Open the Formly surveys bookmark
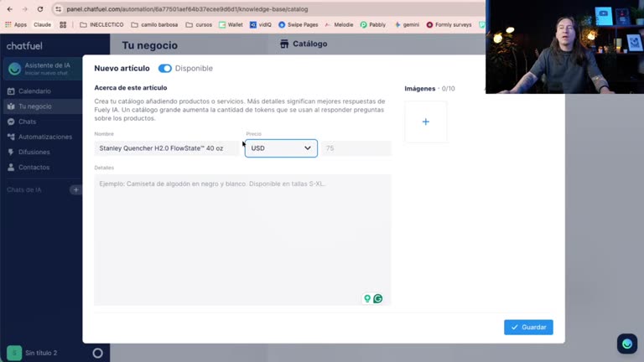Screen dimensions: 644x362 pos(449,24)
